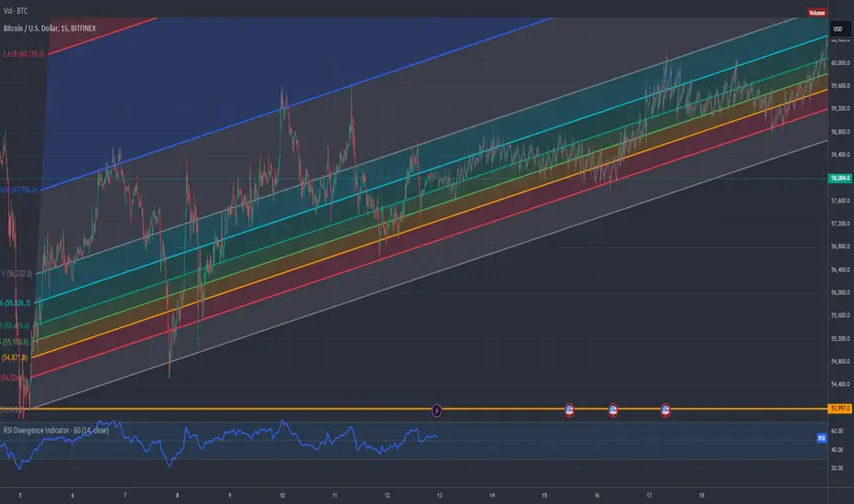Viewport: 854px width, 504px height.
Task: Click the US flag marker just after date 16
Action: point(613,411)
